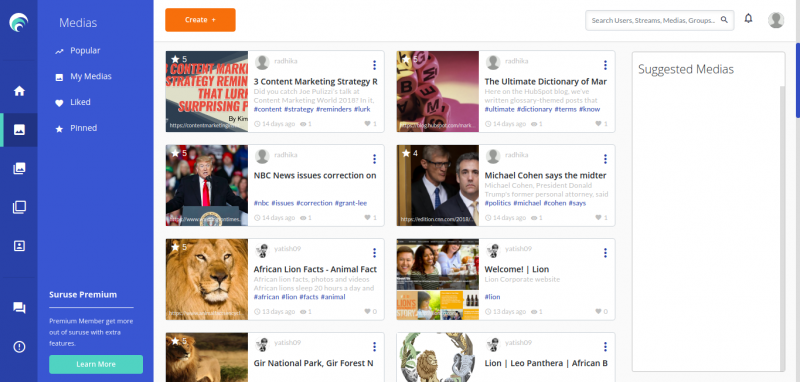Open title Welcome! | Lion
This screenshot has width=800, height=382.
click(x=517, y=269)
